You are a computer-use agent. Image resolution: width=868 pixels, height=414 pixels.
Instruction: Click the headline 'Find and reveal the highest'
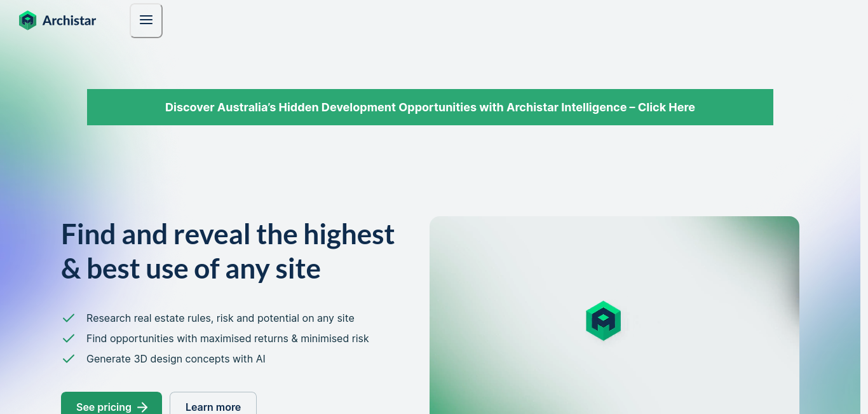click(x=228, y=234)
